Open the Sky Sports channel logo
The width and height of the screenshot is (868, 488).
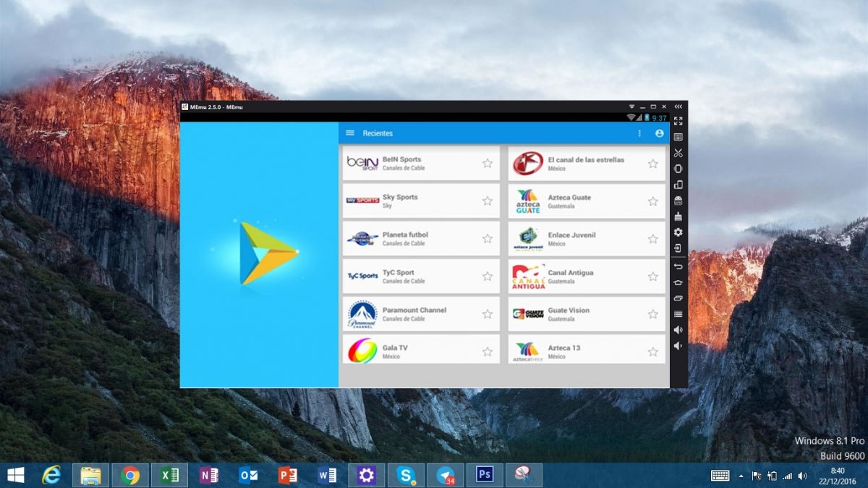click(x=362, y=201)
